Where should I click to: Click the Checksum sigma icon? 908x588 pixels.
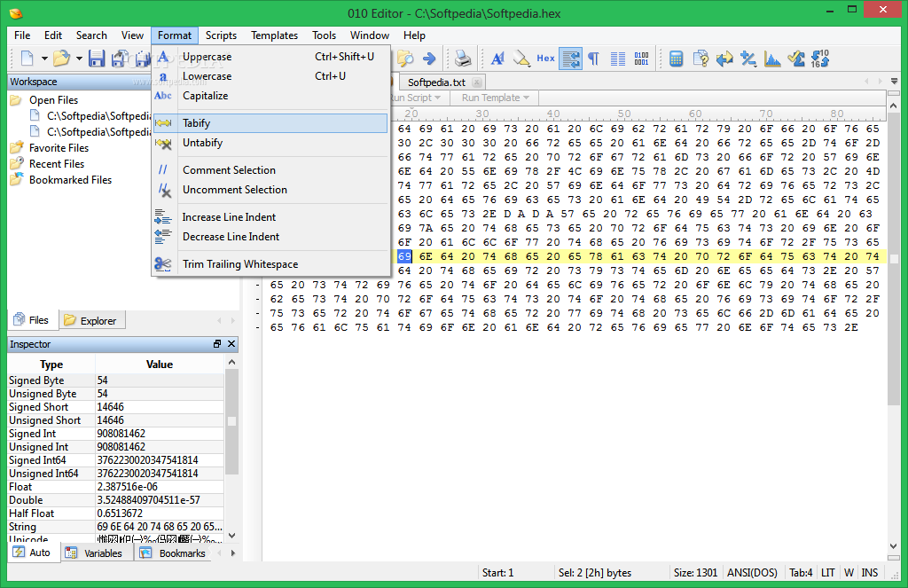pos(796,58)
